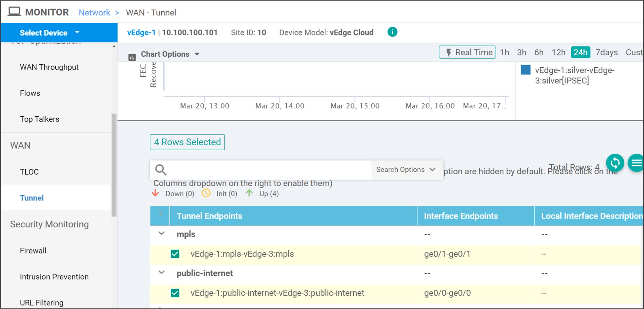Click the Init clock filter to show initializing tunnels
This screenshot has width=644, height=309.
click(x=206, y=193)
